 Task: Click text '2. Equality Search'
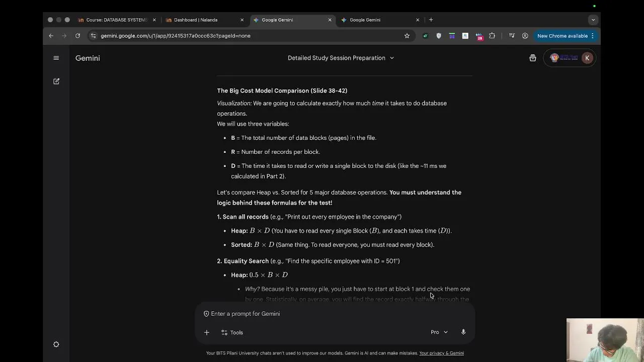coord(243,261)
